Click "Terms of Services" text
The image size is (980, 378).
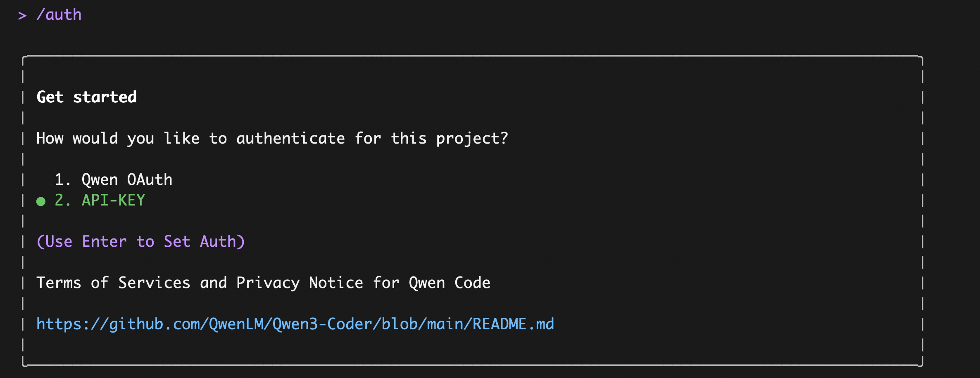pyautogui.click(x=113, y=283)
